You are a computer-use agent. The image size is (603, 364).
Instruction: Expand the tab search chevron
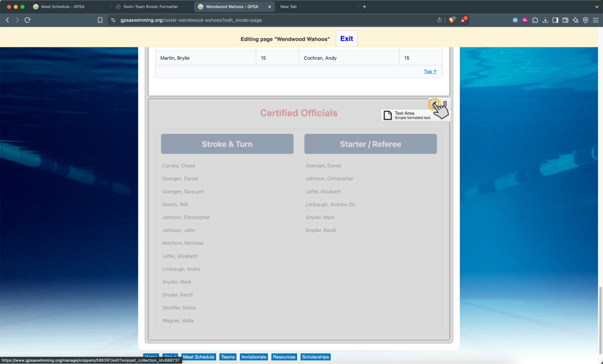pyautogui.click(x=596, y=7)
